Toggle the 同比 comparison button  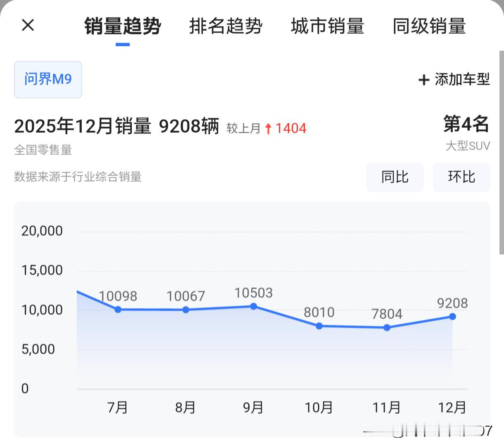coord(395,177)
